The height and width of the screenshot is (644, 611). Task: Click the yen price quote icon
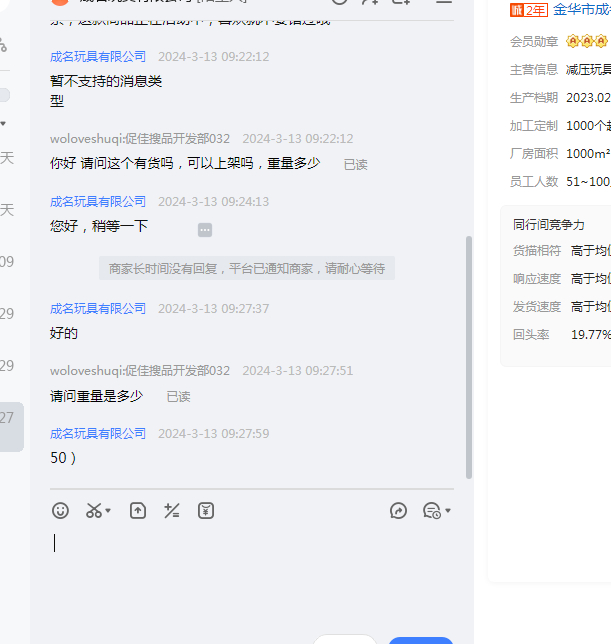coord(206,511)
